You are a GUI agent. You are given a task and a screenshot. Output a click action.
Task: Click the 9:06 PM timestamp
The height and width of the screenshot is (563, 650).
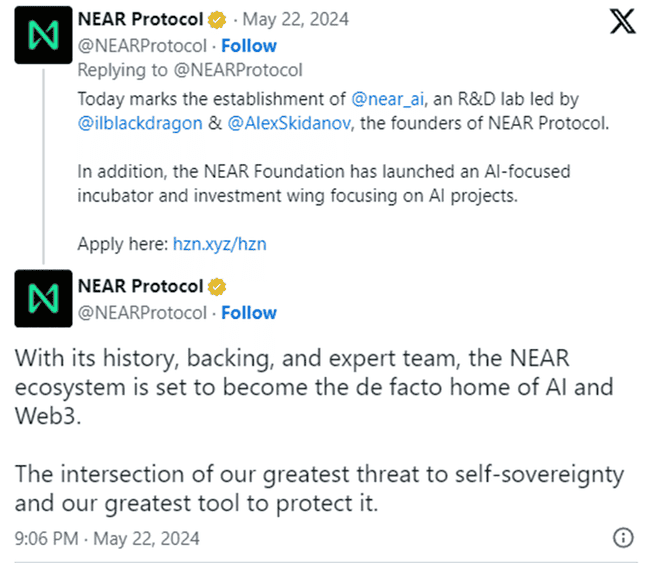point(47,538)
